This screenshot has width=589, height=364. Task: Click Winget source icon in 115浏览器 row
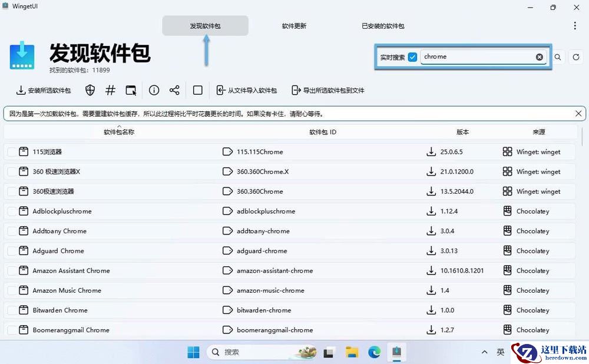tap(508, 152)
